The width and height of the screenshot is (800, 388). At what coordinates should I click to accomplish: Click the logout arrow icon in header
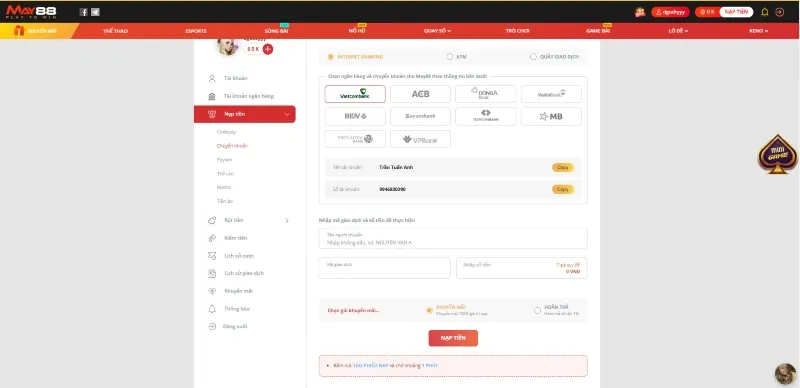tap(780, 12)
